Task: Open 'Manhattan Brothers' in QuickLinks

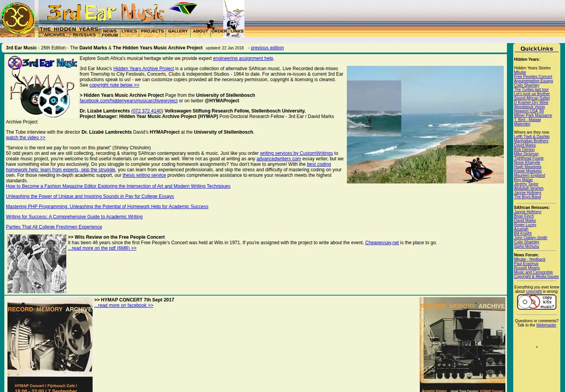Action: (531, 141)
